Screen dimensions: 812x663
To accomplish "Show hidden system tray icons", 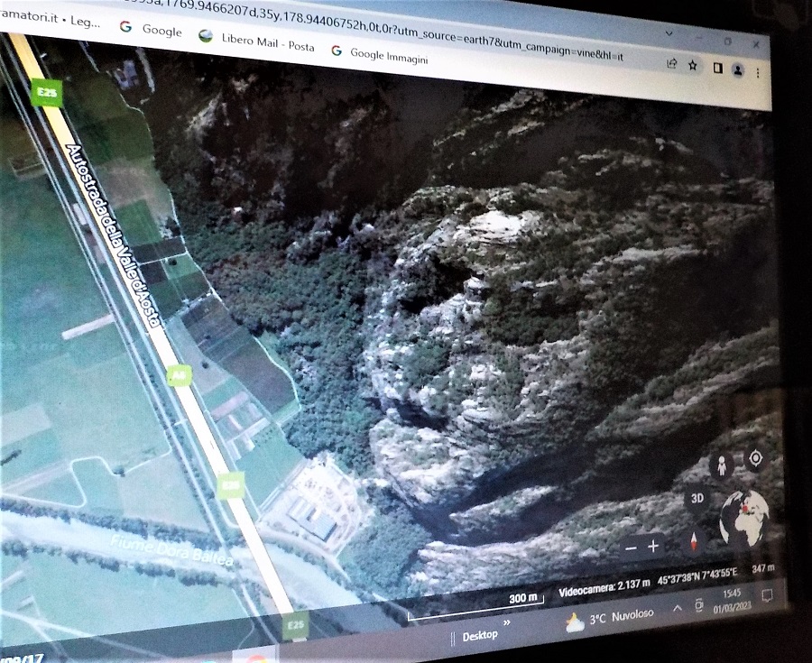I will point(677,609).
